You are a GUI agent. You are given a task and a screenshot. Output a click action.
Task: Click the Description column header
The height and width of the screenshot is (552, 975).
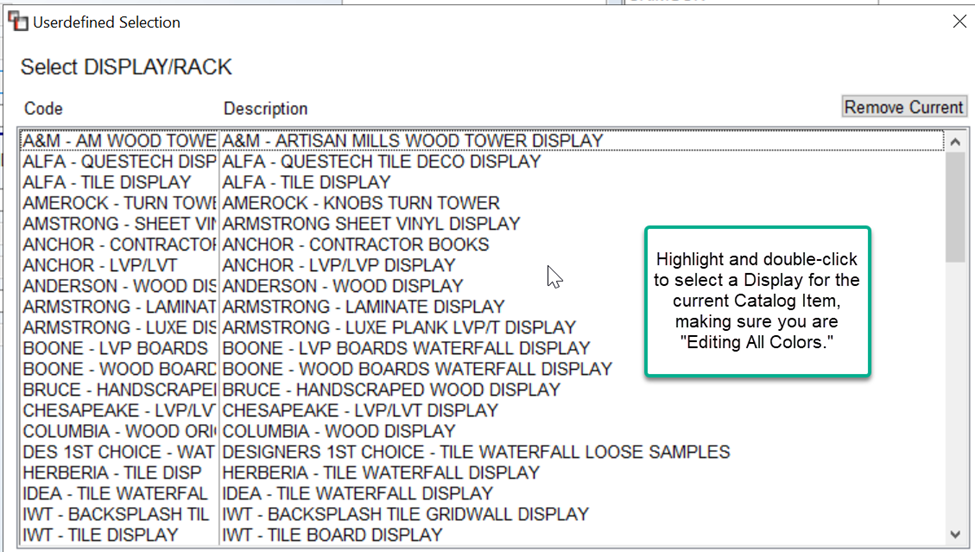pos(266,109)
